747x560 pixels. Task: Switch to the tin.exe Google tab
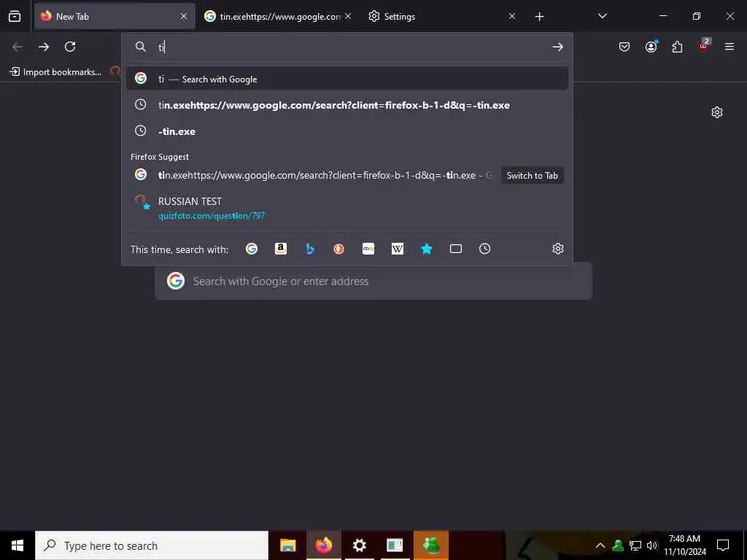tap(279, 16)
